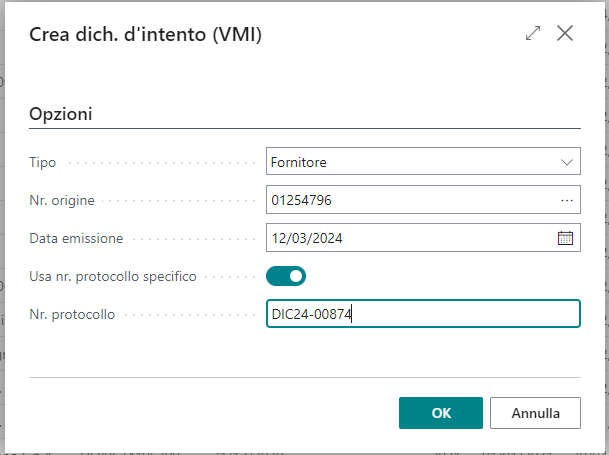Click into the Nr. origine field 01254796
The width and height of the screenshot is (609, 455).
410,200
